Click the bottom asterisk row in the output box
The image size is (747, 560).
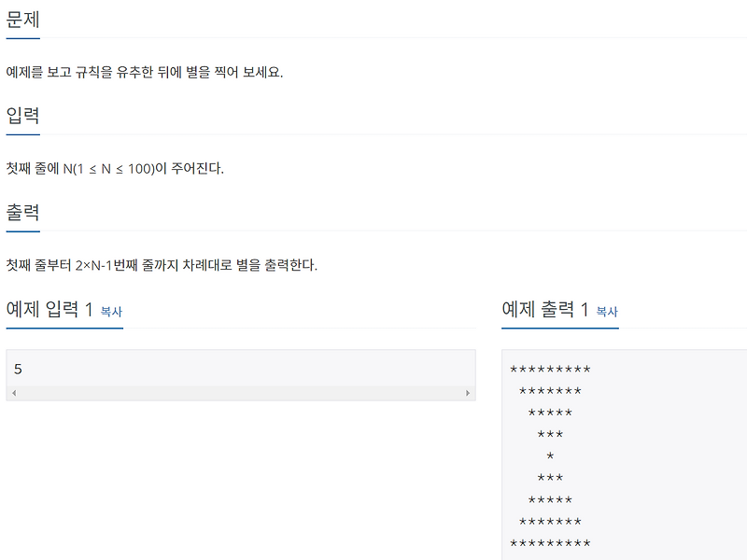(549, 542)
